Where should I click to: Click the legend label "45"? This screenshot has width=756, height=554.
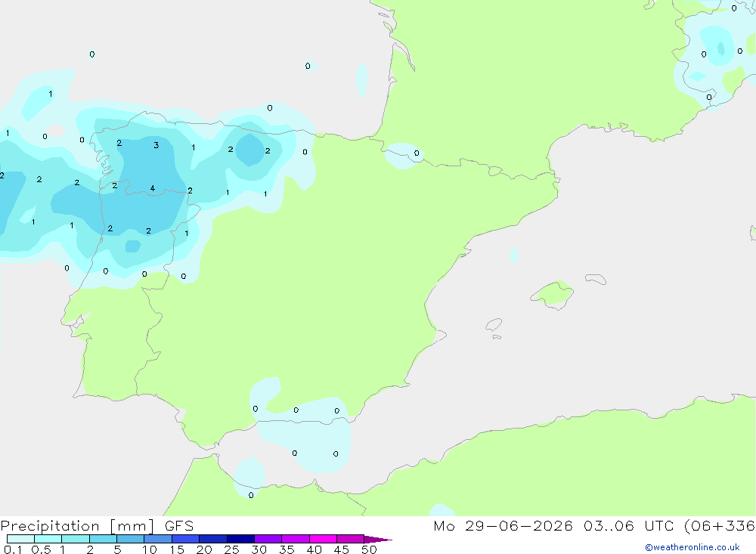342,549
